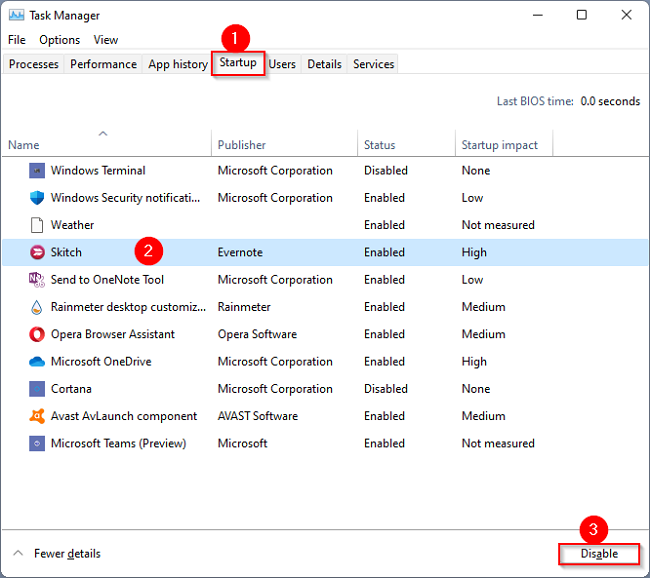Switch to the Processes tab
650x578 pixels.
(x=34, y=64)
